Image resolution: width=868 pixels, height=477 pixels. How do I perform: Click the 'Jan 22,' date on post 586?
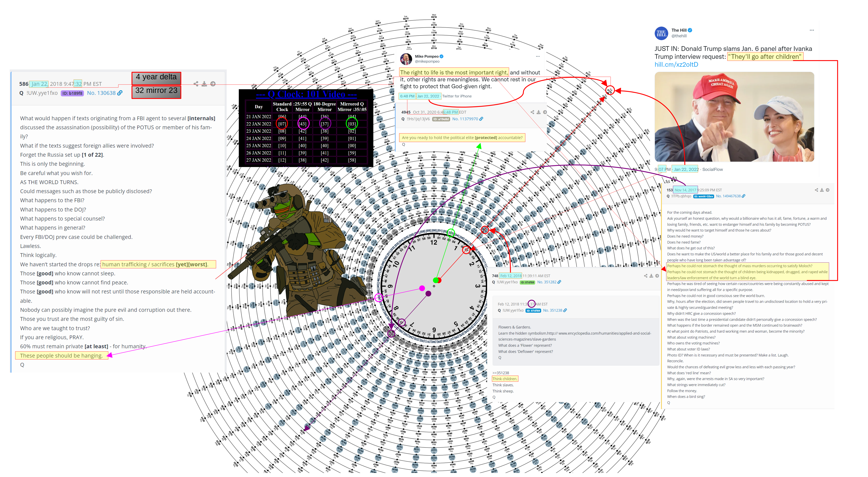tap(39, 84)
